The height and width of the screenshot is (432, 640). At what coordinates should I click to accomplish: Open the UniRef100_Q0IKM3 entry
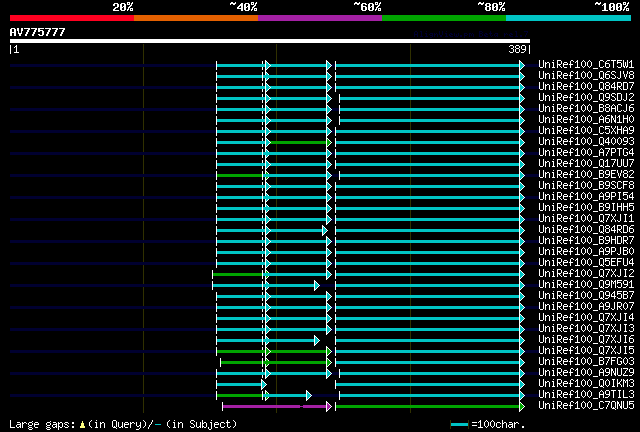tap(586, 384)
